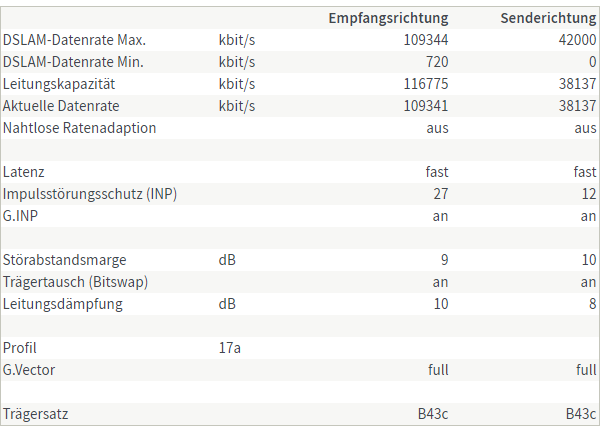Click the Aktuelle Datenrate send value 38137
The width and height of the screenshot is (604, 428).
coord(577,106)
